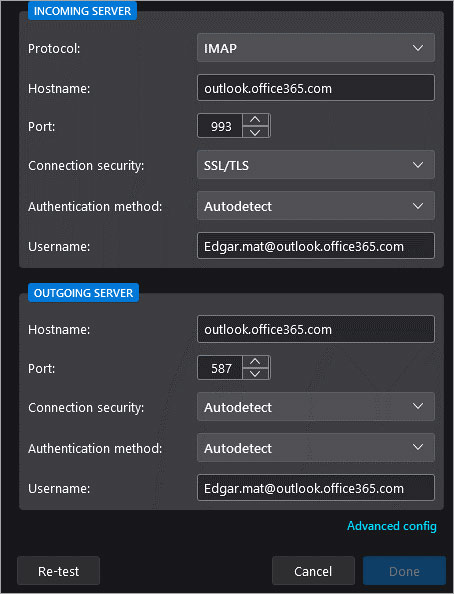Viewport: 454px width, 594px height.
Task: Click the Done button
Action: click(404, 571)
